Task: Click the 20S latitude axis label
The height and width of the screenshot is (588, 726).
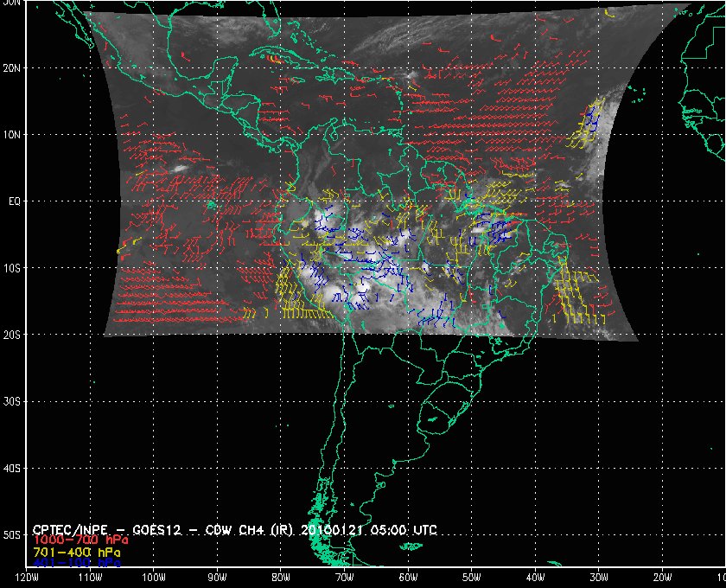Action: pos(11,335)
